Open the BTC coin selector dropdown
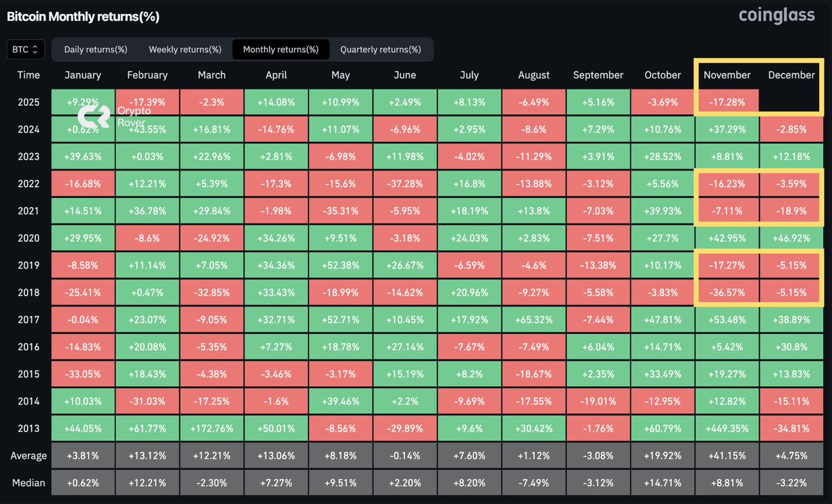The width and height of the screenshot is (832, 504). pyautogui.click(x=25, y=49)
